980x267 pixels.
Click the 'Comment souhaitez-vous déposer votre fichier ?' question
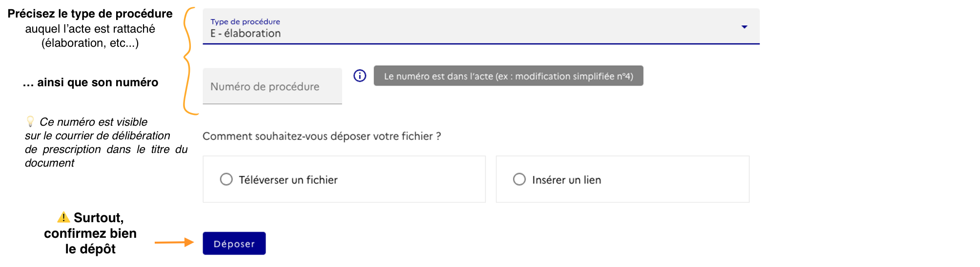[322, 136]
